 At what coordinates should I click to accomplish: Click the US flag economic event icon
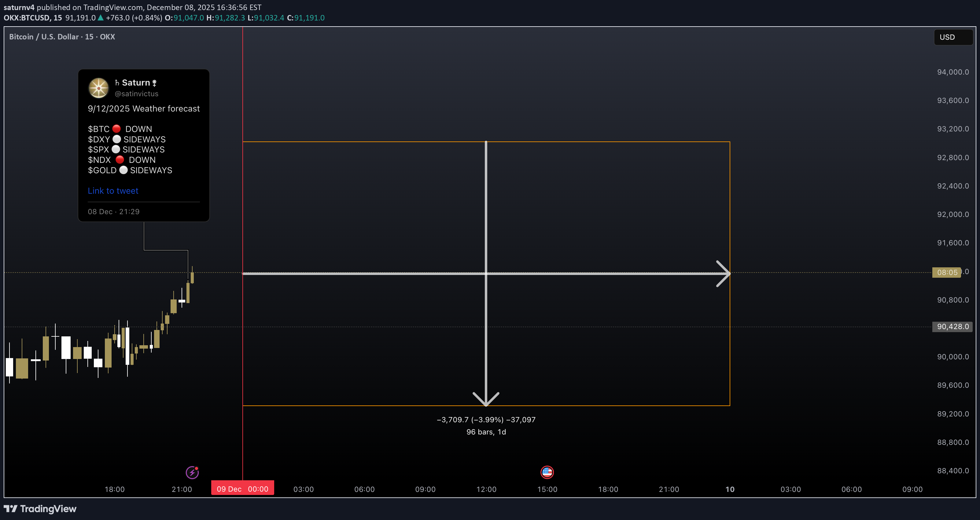pyautogui.click(x=547, y=472)
